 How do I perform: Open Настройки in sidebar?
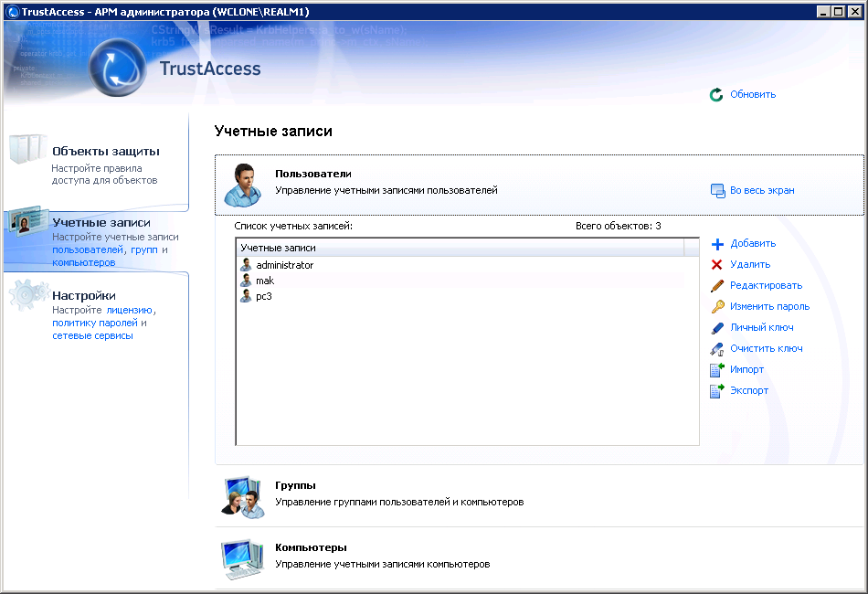coord(83,295)
